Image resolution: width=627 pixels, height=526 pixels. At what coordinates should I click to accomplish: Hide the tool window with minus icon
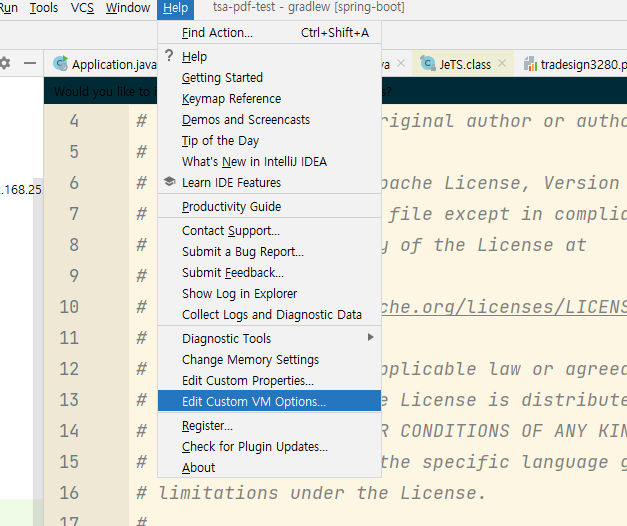(x=30, y=63)
